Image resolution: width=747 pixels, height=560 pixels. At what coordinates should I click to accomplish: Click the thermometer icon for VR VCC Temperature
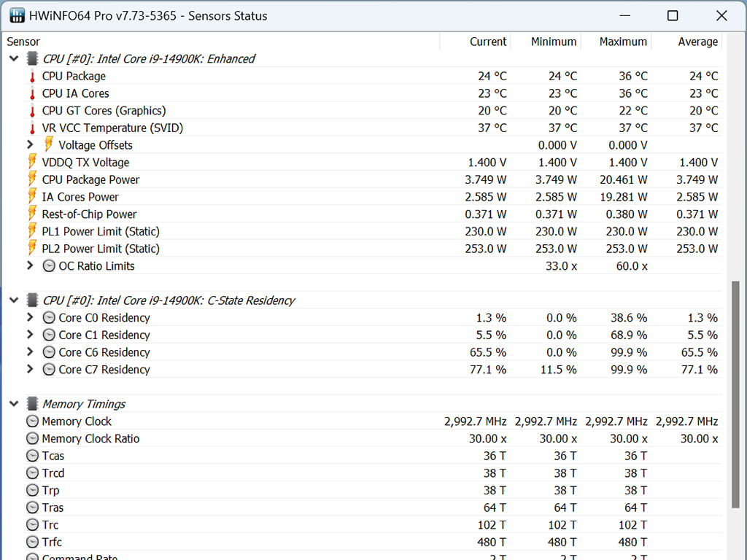click(x=32, y=128)
